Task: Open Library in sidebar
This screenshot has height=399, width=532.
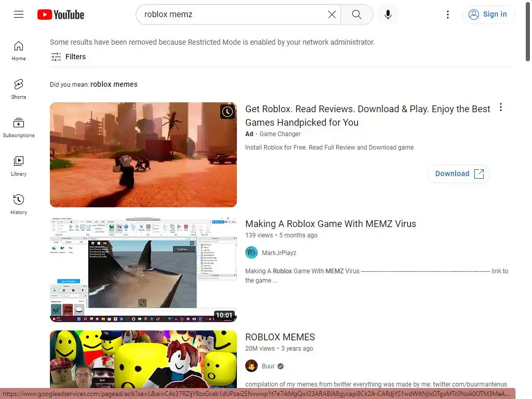Action: pyautogui.click(x=19, y=166)
